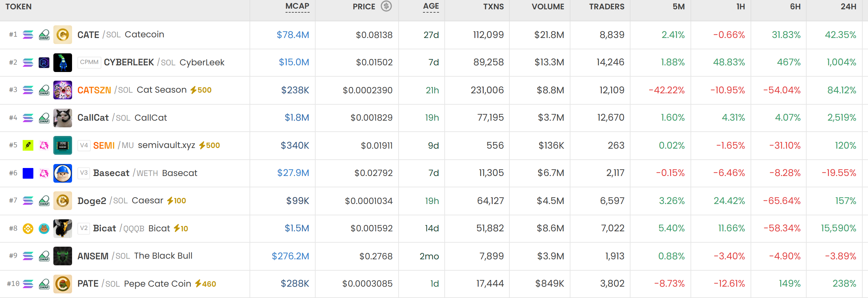The width and height of the screenshot is (868, 298).
Task: Click the $78.4M market cap value
Action: coord(293,35)
